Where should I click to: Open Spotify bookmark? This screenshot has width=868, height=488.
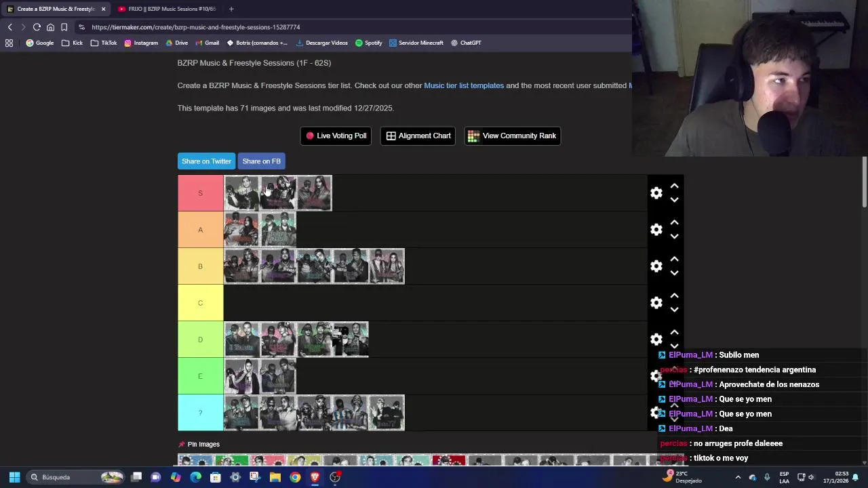(368, 43)
